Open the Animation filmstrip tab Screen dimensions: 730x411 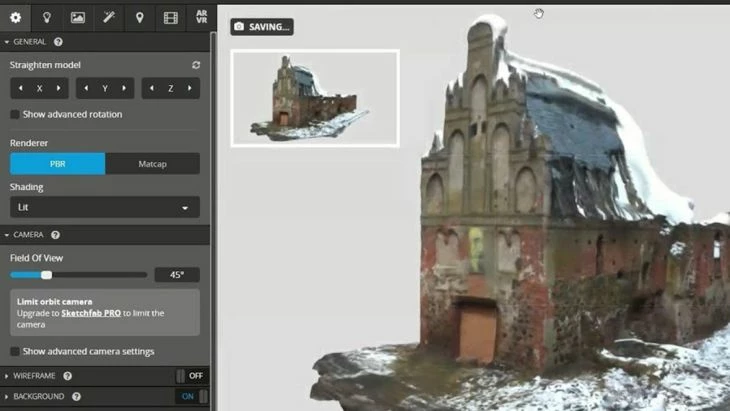click(x=171, y=18)
